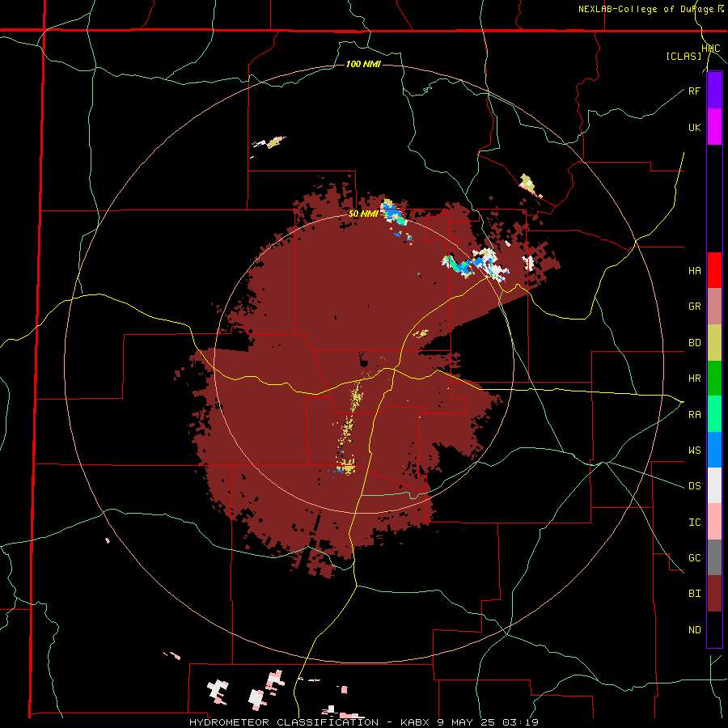This screenshot has width=728, height=728.
Task: Click the IC legend label
Action: 694,523
